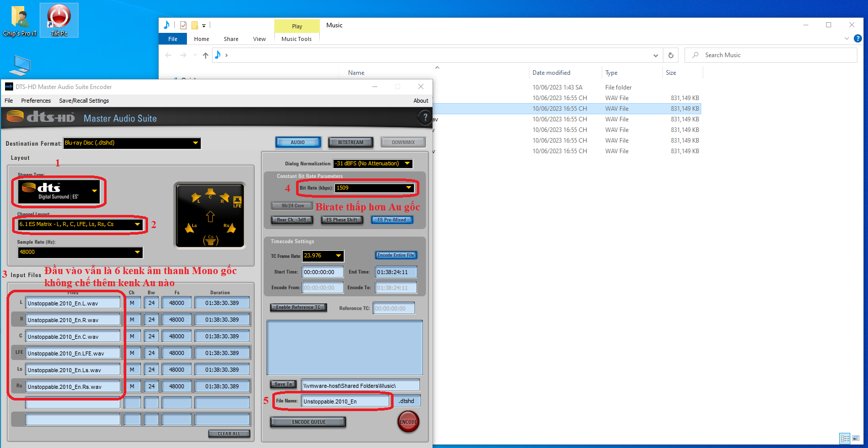Screen dimensions: 868x448
Task: Select the Ls surround speaker in diagram
Action: click(x=191, y=228)
